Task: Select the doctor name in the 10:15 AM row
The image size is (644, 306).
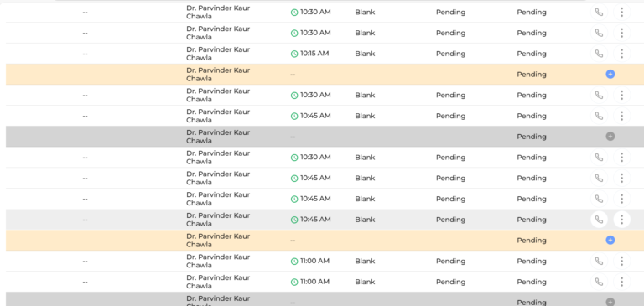Action: pyautogui.click(x=218, y=54)
